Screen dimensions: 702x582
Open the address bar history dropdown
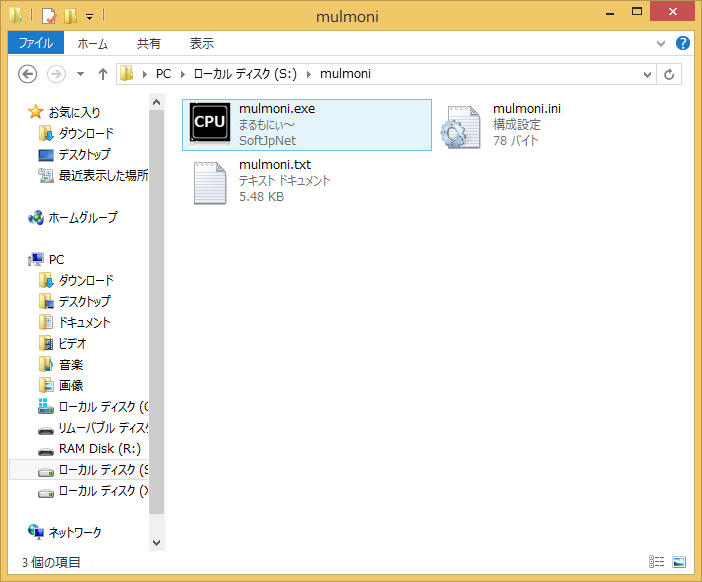pyautogui.click(x=647, y=74)
